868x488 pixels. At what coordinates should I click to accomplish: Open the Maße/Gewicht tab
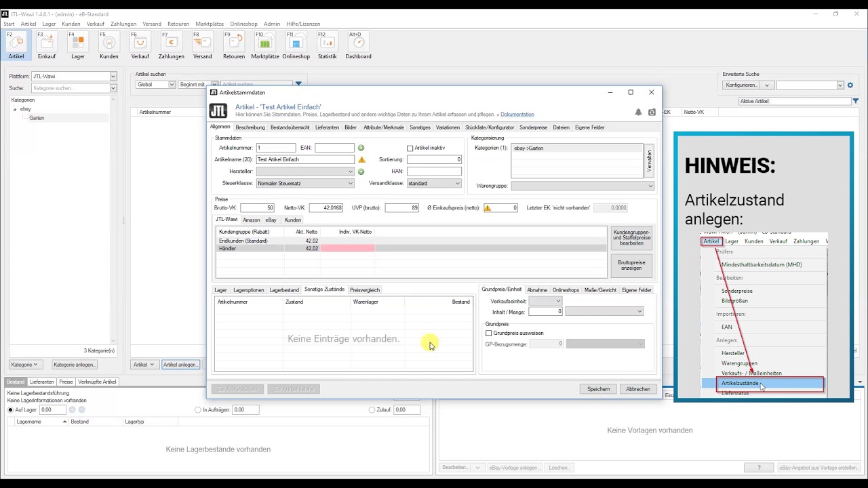[600, 290]
